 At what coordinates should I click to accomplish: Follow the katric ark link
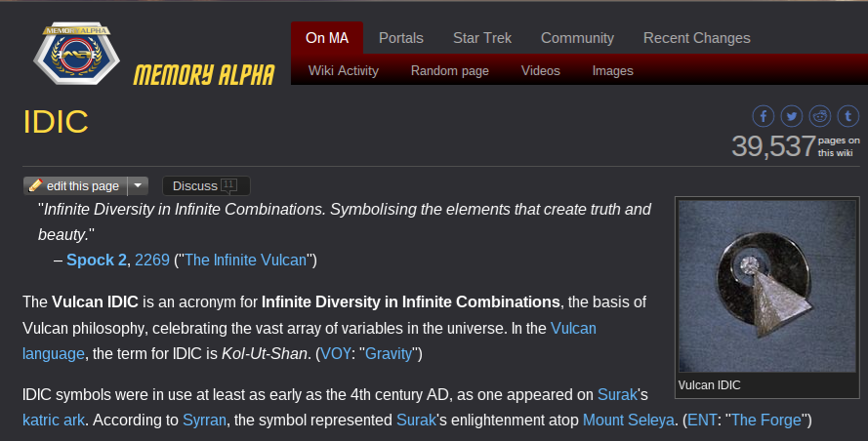coord(53,420)
